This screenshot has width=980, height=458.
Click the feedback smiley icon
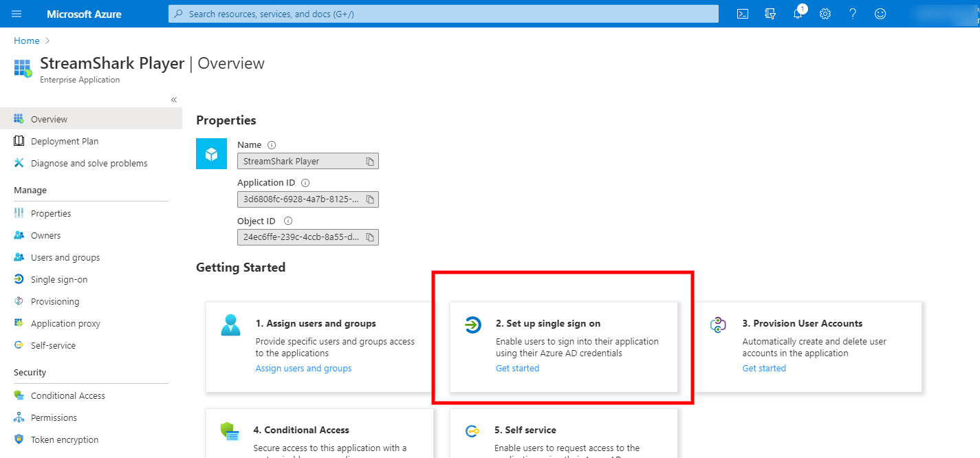[x=880, y=14]
